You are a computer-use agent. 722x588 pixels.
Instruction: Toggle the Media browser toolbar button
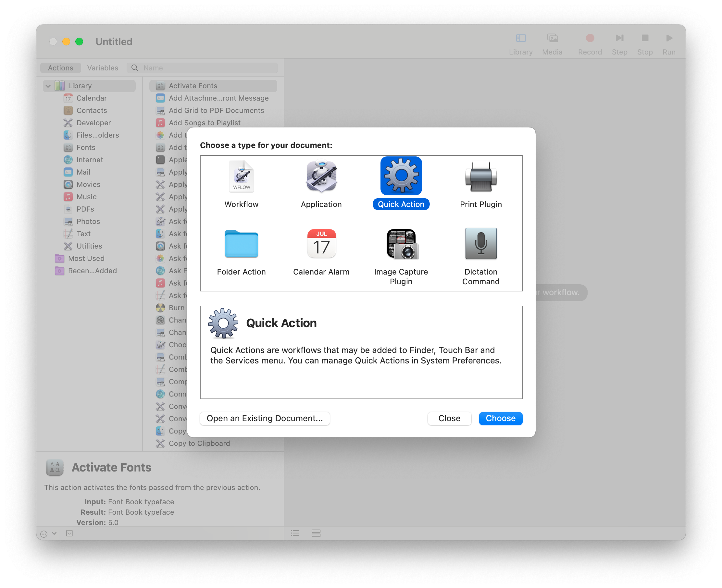(x=552, y=38)
